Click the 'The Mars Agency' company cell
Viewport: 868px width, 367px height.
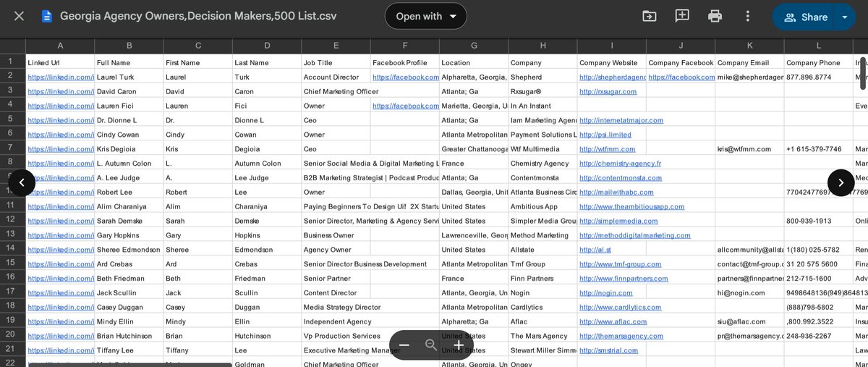click(542, 336)
